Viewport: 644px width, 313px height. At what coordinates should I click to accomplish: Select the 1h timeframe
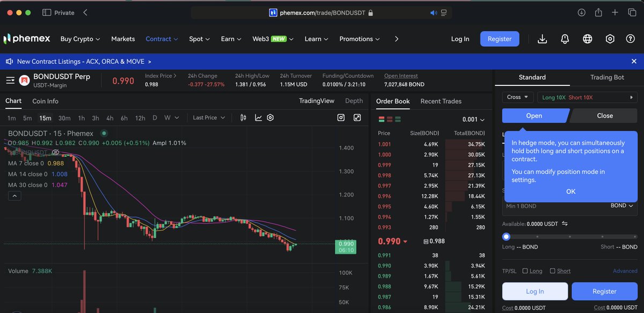click(82, 118)
